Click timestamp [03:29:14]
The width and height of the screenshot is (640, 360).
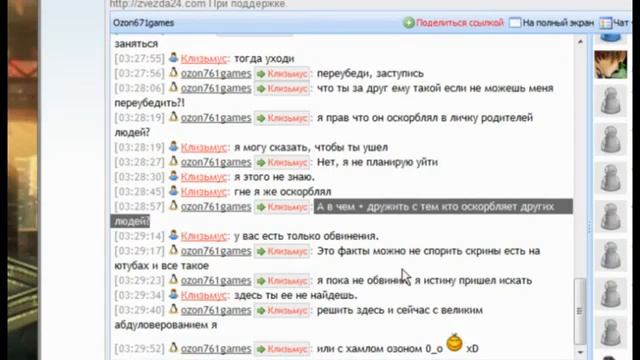(140, 236)
